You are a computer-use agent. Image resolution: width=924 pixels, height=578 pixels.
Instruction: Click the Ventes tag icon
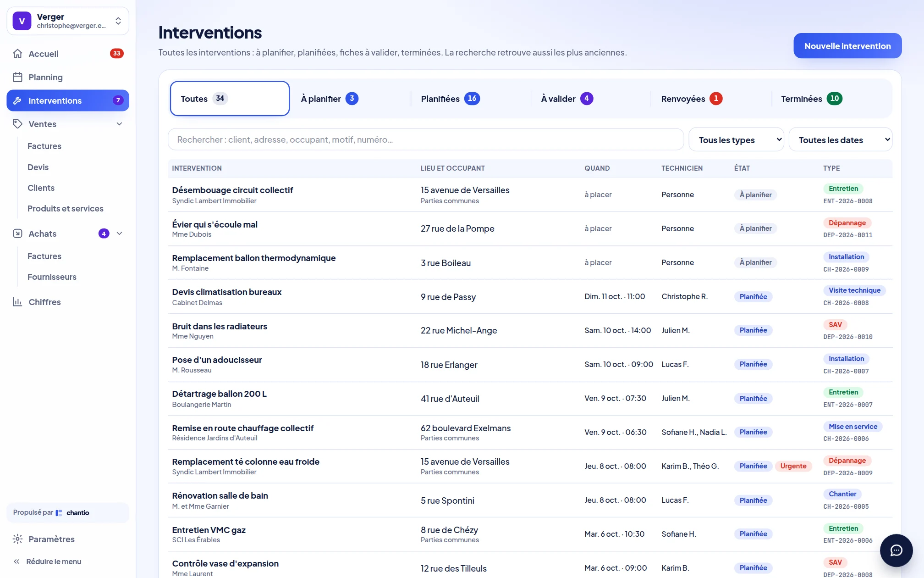click(17, 124)
